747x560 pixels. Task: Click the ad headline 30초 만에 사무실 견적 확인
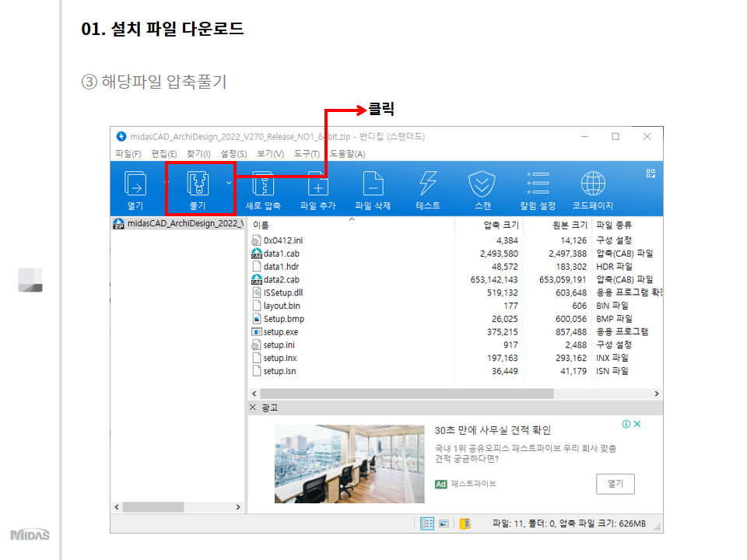pos(493,430)
